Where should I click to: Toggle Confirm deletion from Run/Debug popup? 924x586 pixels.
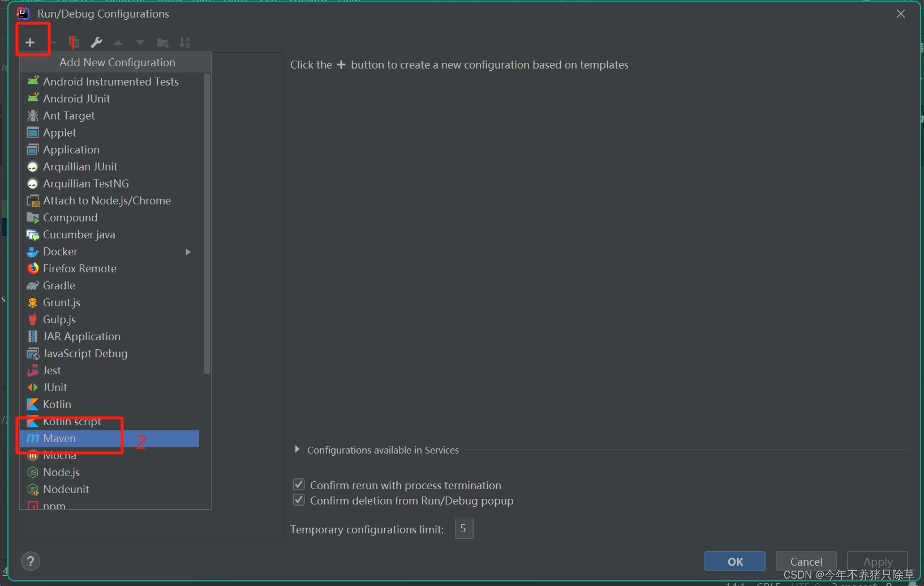click(x=299, y=500)
